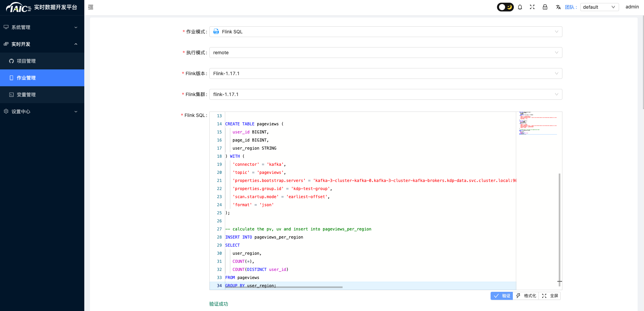Viewport: 644px width, 311px height.
Task: Click the line 'CREATE TABLE pageviews ('
Action: 254,124
